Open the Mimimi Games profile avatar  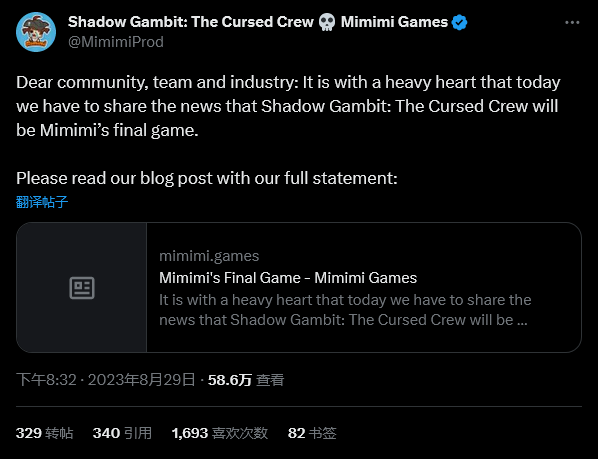[x=36, y=32]
